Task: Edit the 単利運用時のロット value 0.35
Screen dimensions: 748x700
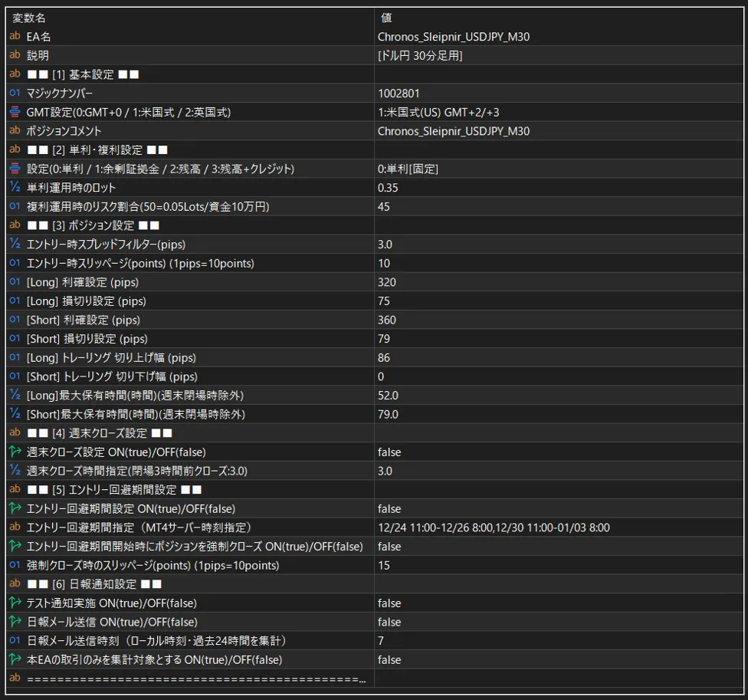Action: coord(559,188)
